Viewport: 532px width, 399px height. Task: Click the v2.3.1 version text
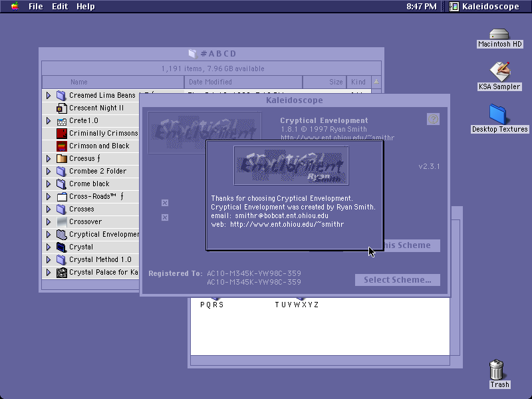429,166
